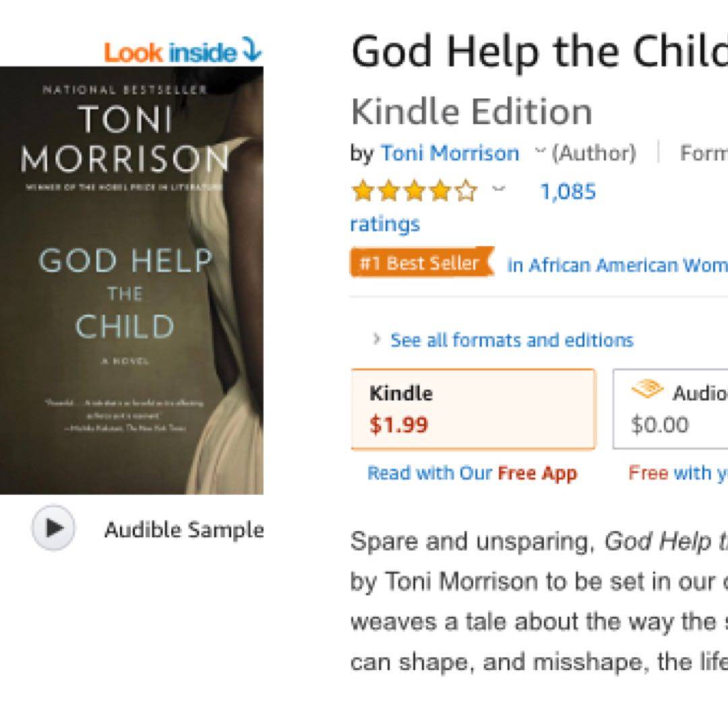Screen dimensions: 728x728
Task: Expand See all formats and editions
Action: point(511,340)
